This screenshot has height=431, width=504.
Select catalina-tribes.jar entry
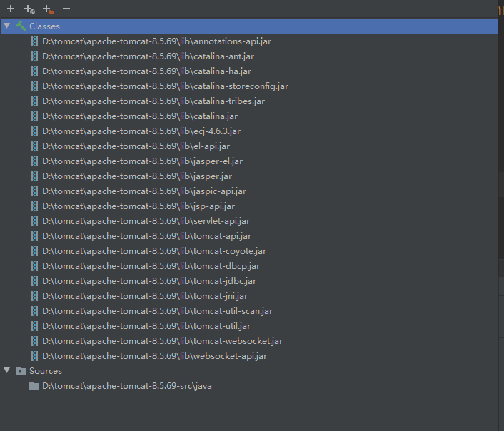[x=153, y=101]
